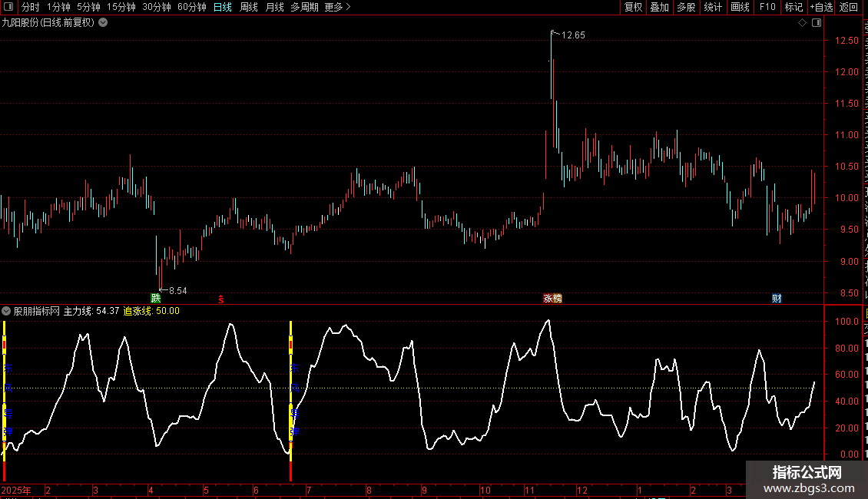The height and width of the screenshot is (499, 868).
Task: Toggle the side panel icon in chart corner
Action: coord(817,23)
